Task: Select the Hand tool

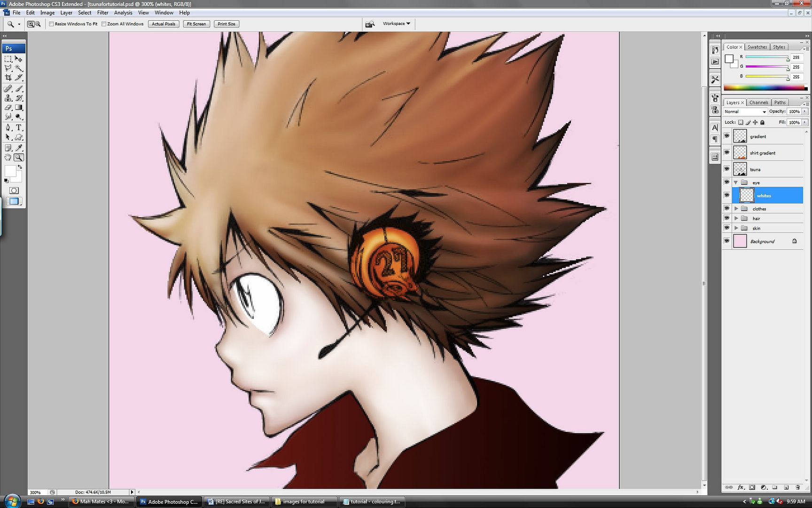Action: tap(8, 158)
